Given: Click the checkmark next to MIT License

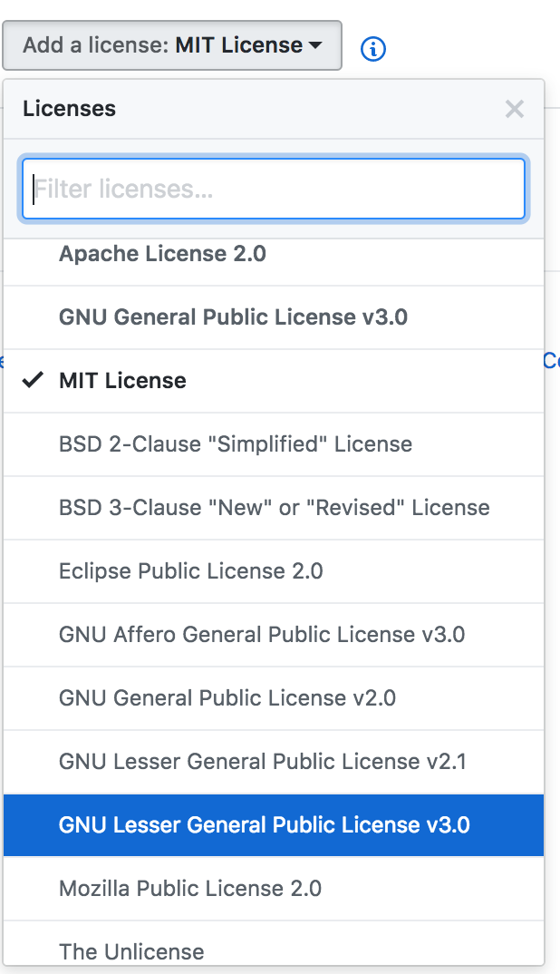Looking at the screenshot, I should coord(34,381).
